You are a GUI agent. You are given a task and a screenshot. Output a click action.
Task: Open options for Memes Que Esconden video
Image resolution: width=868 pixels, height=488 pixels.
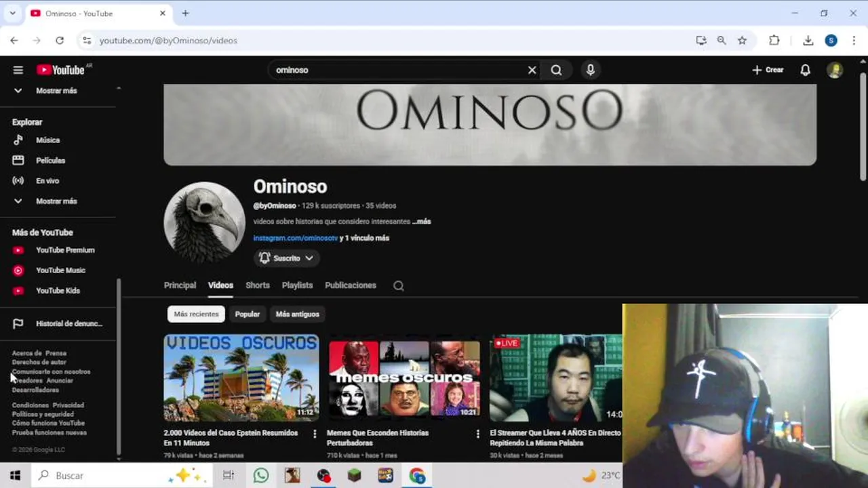(477, 434)
